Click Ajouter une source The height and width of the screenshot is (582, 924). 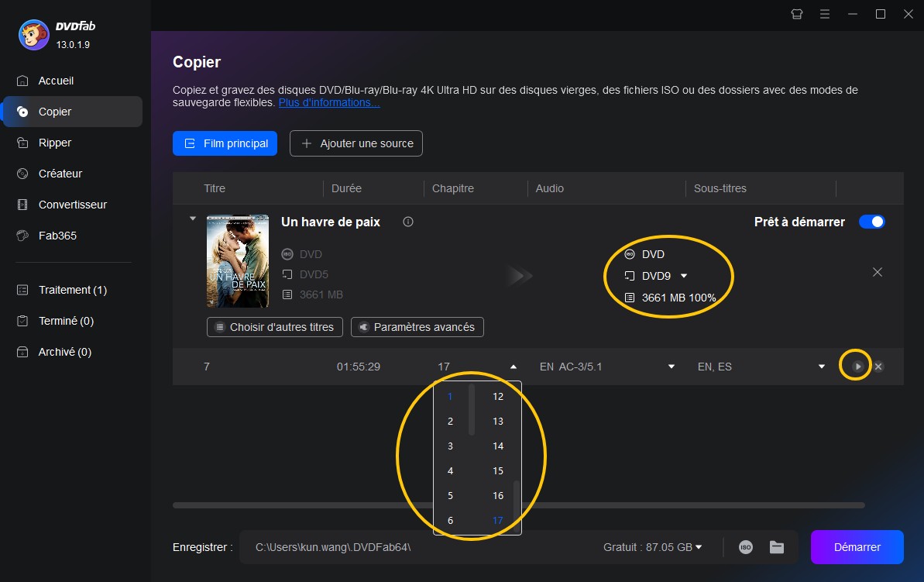point(356,143)
